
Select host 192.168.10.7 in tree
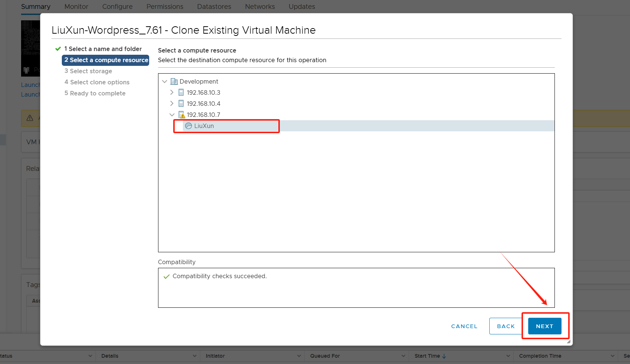coord(203,115)
